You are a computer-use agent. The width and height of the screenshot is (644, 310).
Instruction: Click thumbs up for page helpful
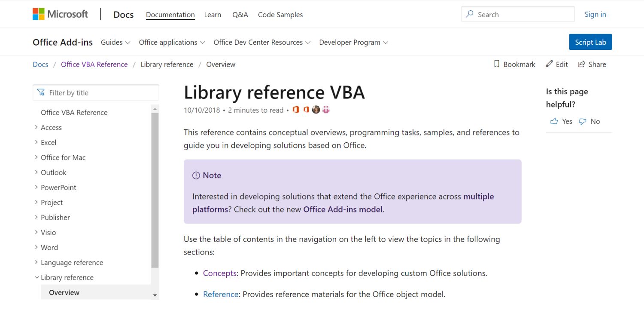pos(554,121)
